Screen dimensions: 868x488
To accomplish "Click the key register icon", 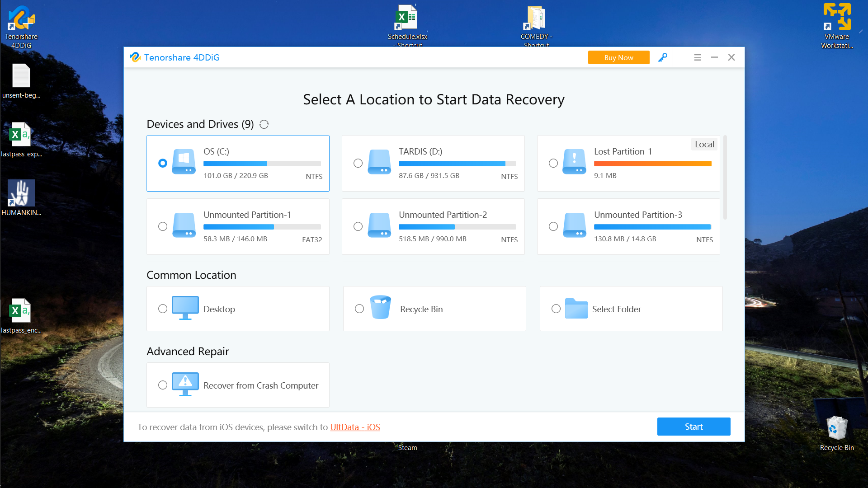I will tap(662, 57).
